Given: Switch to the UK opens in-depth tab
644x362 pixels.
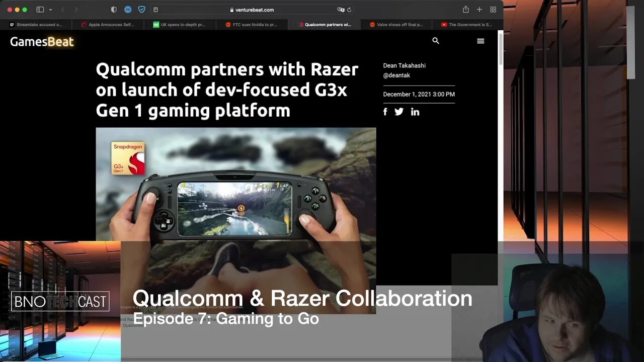Looking at the screenshot, I should pos(180,24).
